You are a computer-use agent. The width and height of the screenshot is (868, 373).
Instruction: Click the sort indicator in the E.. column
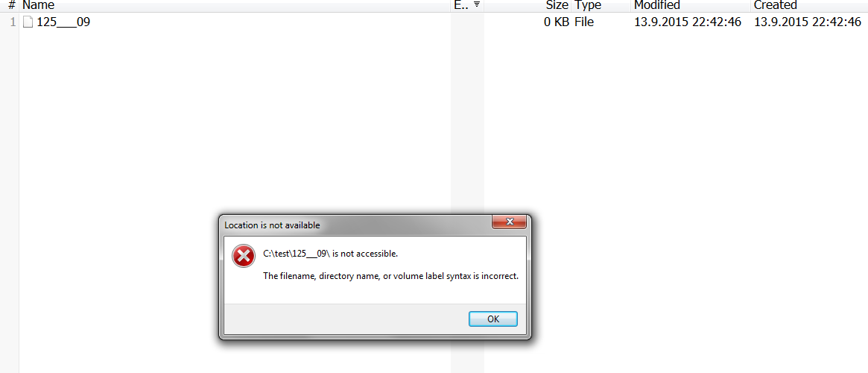[477, 5]
